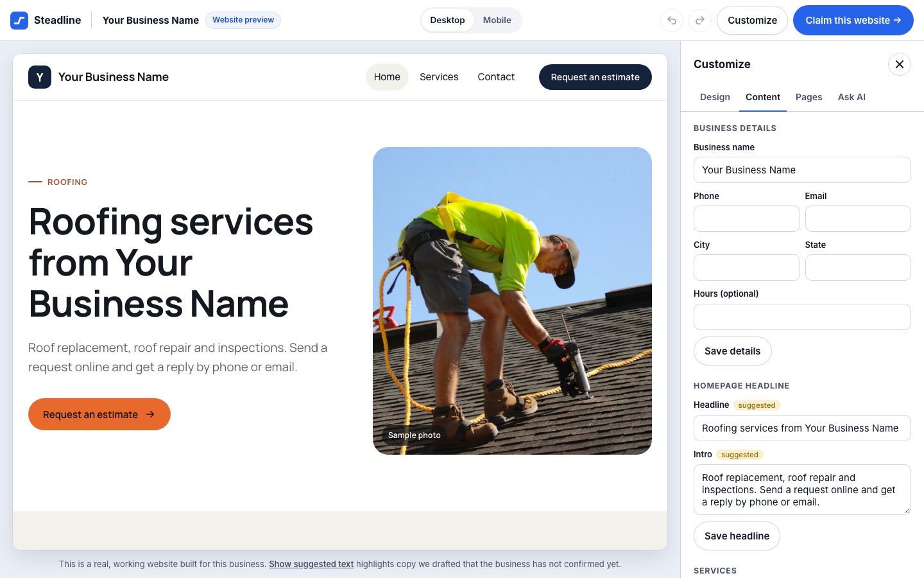Open Contact in the site navigation

tap(496, 77)
